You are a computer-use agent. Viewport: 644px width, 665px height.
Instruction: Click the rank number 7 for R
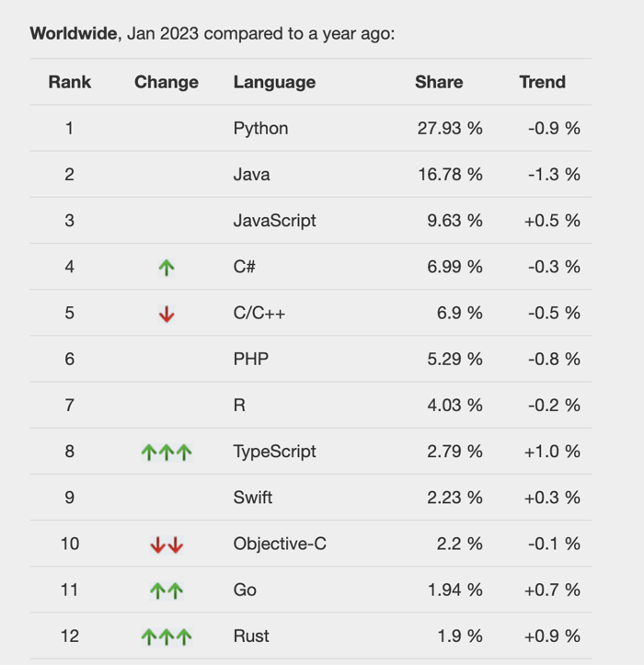(70, 406)
